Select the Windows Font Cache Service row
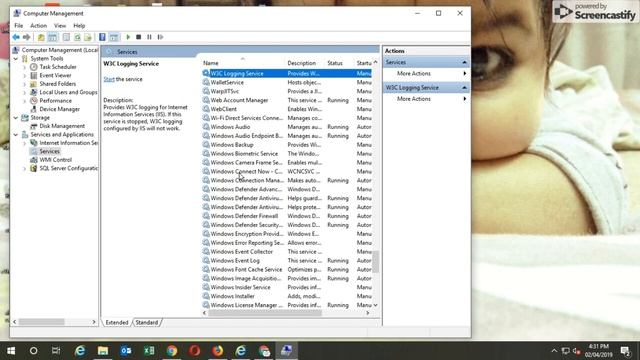Image resolution: width=640 pixels, height=360 pixels. (287, 269)
